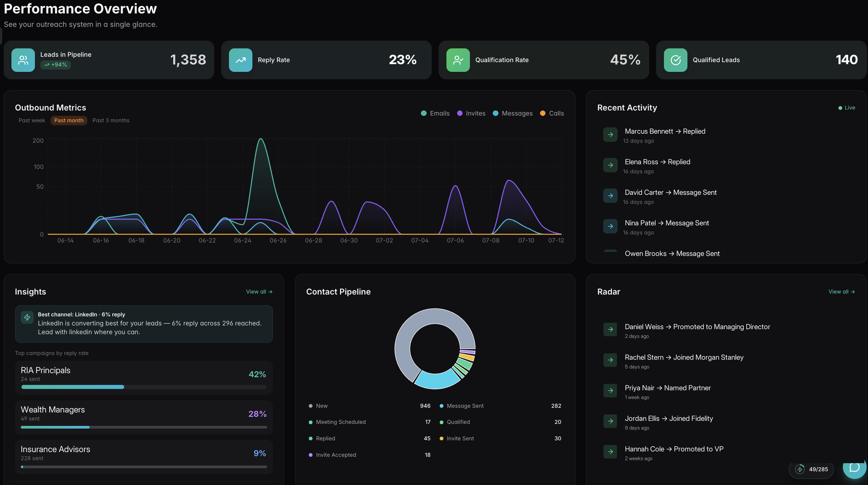Click the Replied pipeline row
Screen dimensions: 868x485
370,439
